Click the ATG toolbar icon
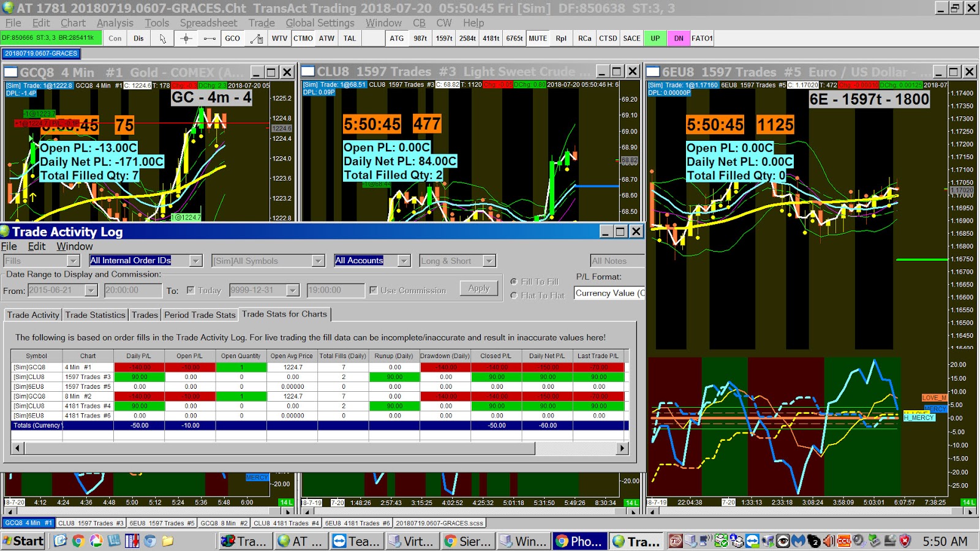Image resolution: width=980 pixels, height=551 pixels. point(396,38)
